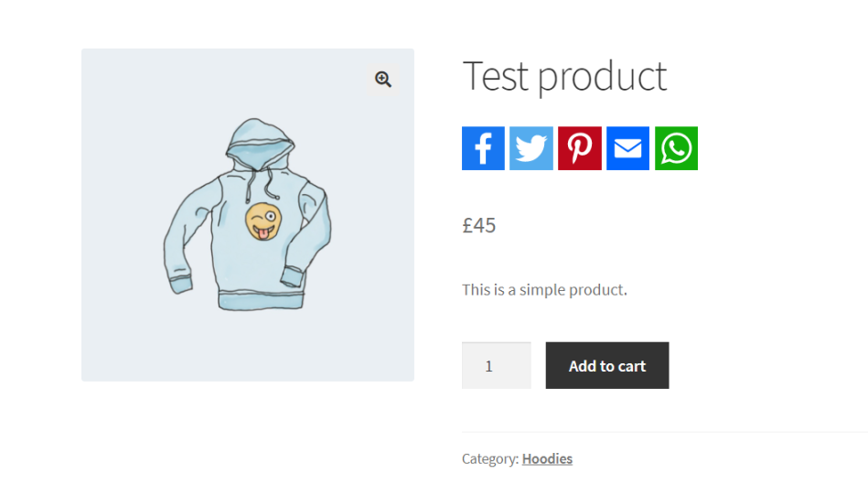Image resolution: width=868 pixels, height=485 pixels.
Task: Click the magnifier zoom icon on product image
Action: (383, 80)
